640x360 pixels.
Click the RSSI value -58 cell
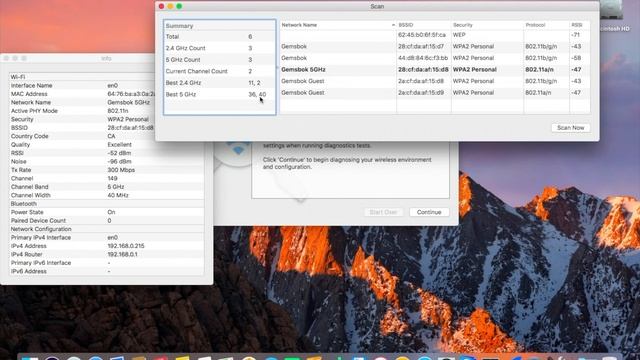point(576,58)
